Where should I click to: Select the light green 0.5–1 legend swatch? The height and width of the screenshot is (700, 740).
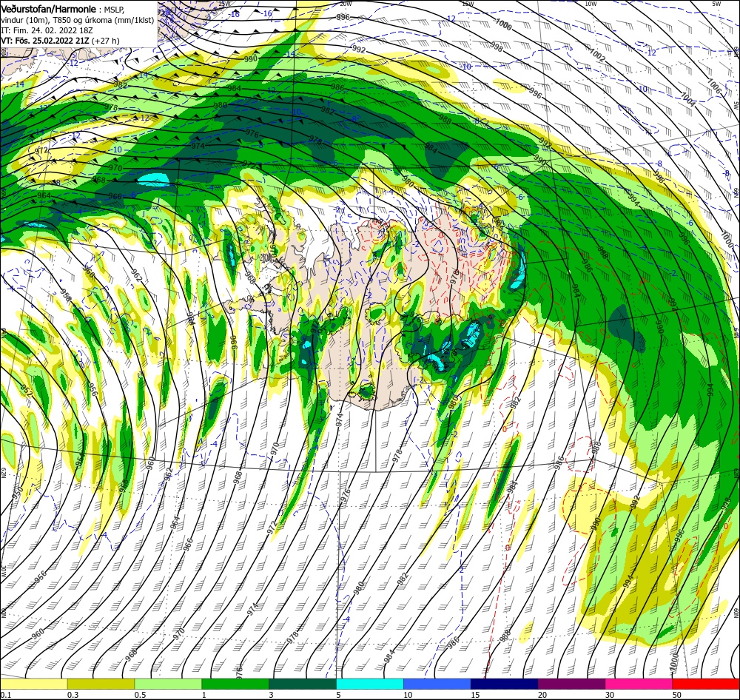coord(168,684)
